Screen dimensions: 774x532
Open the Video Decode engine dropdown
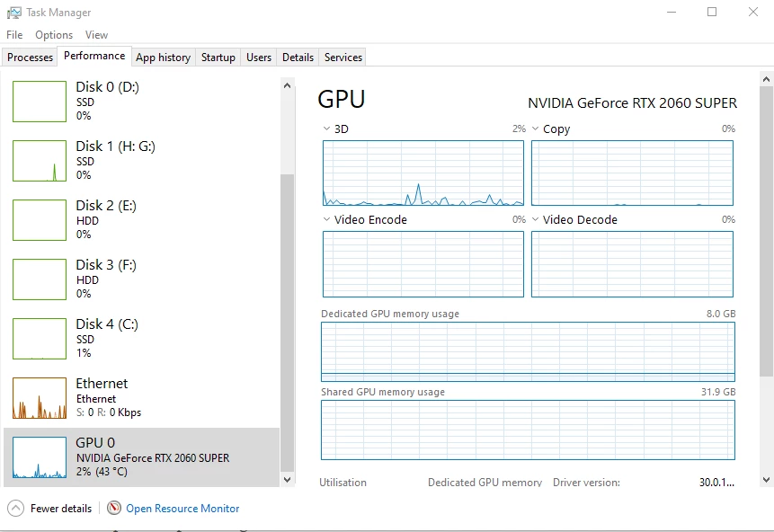pos(535,219)
